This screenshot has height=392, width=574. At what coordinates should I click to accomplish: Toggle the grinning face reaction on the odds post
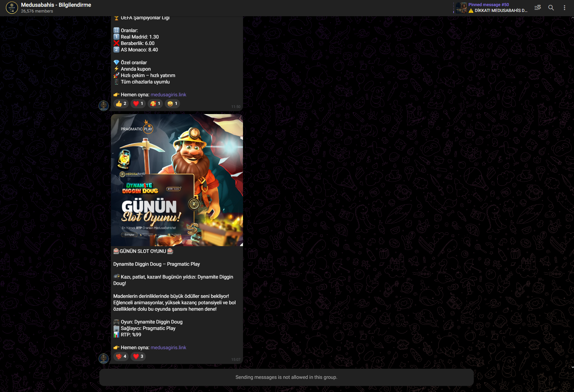172,104
